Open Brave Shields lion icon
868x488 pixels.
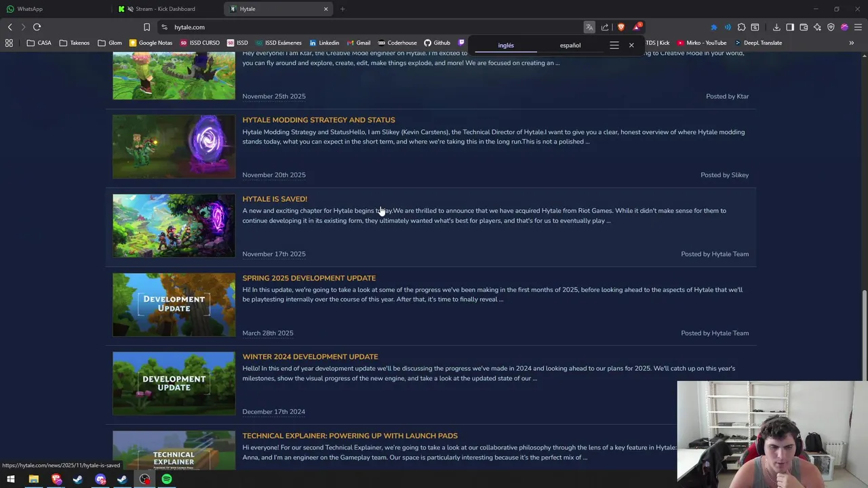620,27
